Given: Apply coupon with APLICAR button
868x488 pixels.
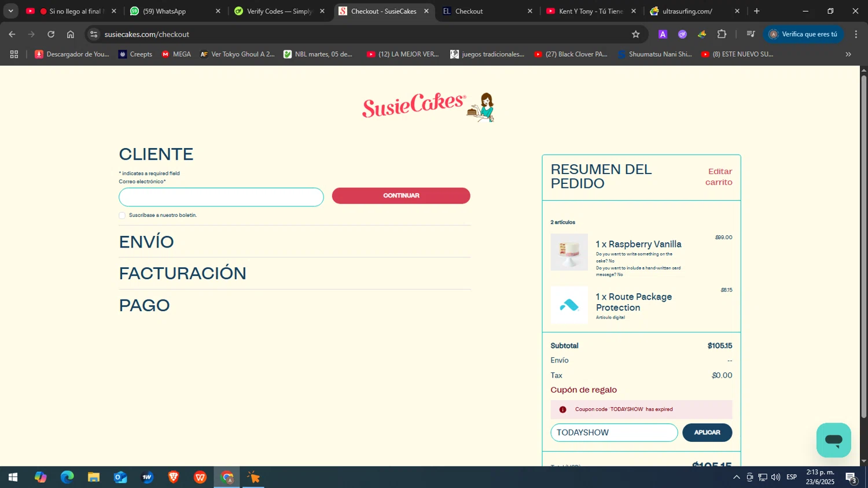Looking at the screenshot, I should [707, 432].
